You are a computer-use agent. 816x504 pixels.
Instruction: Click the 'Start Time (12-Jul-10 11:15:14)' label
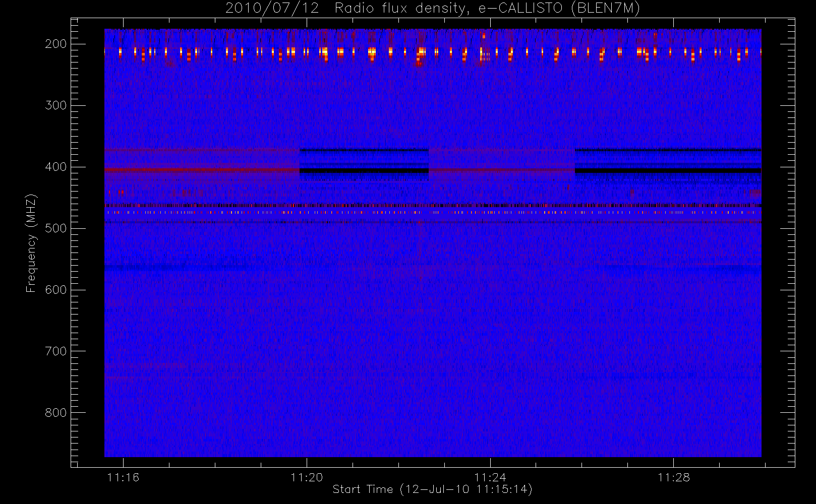pyautogui.click(x=433, y=489)
